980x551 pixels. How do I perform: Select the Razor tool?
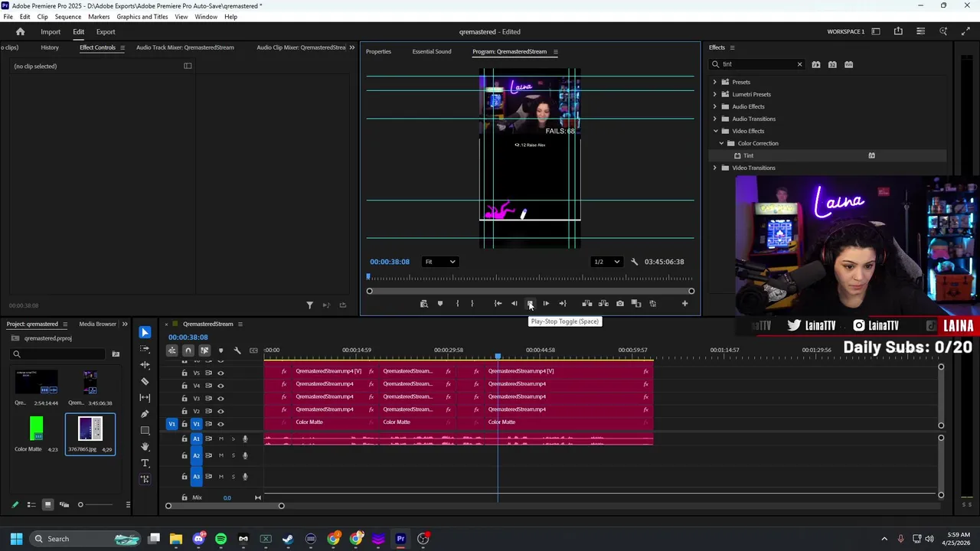(145, 380)
